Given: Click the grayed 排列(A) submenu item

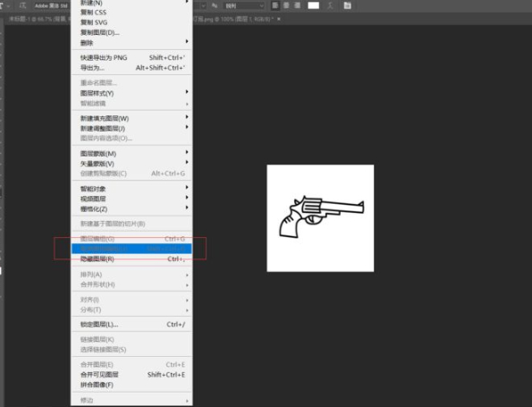Looking at the screenshot, I should 131,275.
